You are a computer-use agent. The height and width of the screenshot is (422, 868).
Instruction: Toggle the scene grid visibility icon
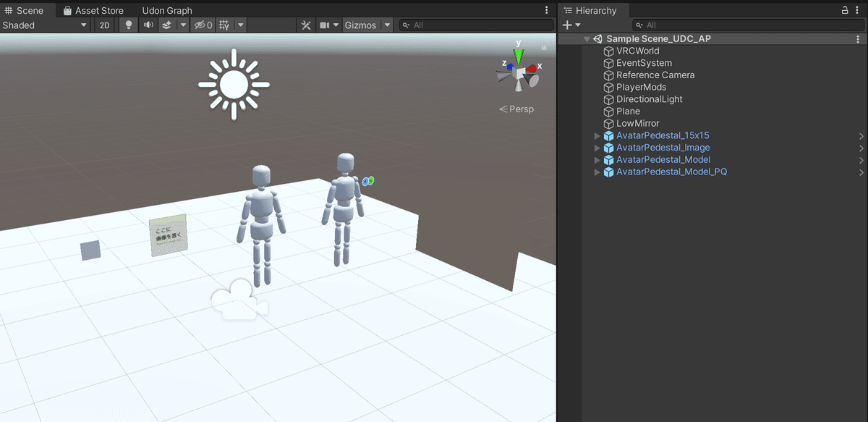[224, 25]
